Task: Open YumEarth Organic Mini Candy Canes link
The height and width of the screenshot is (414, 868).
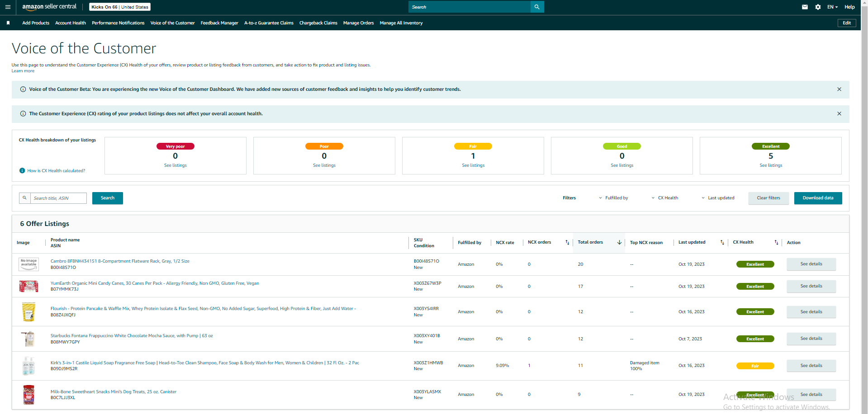Action: pos(155,283)
